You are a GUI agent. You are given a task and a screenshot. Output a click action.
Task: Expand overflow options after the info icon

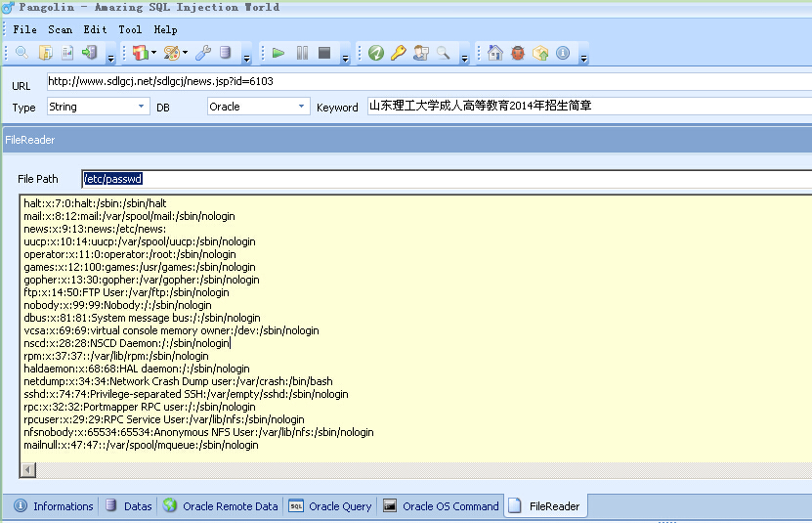[583, 59]
